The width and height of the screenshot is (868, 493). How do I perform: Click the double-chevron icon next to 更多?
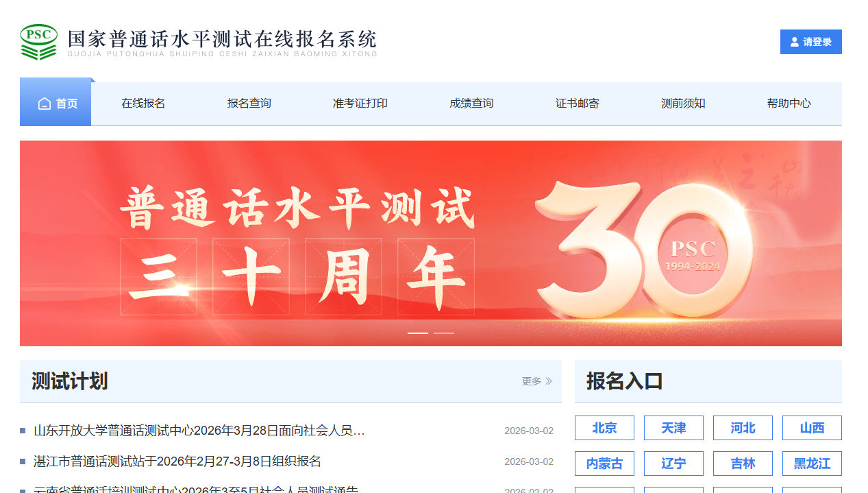click(548, 381)
